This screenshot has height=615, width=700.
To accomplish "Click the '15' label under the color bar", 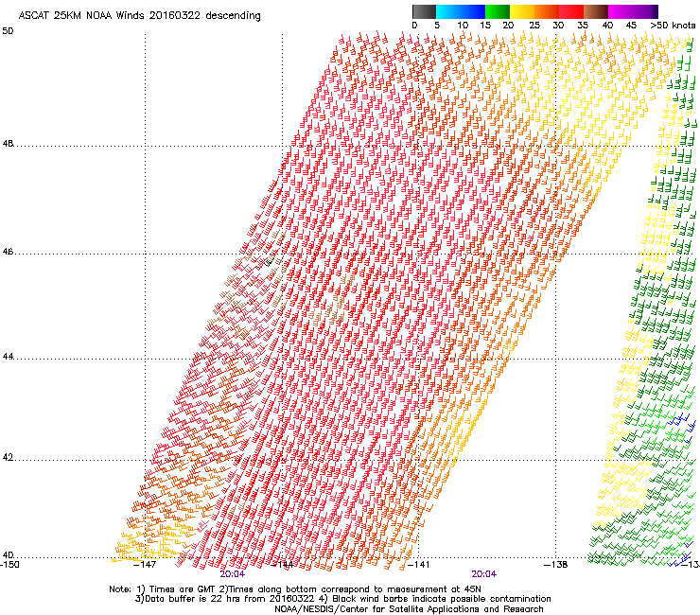I will 485,26.
